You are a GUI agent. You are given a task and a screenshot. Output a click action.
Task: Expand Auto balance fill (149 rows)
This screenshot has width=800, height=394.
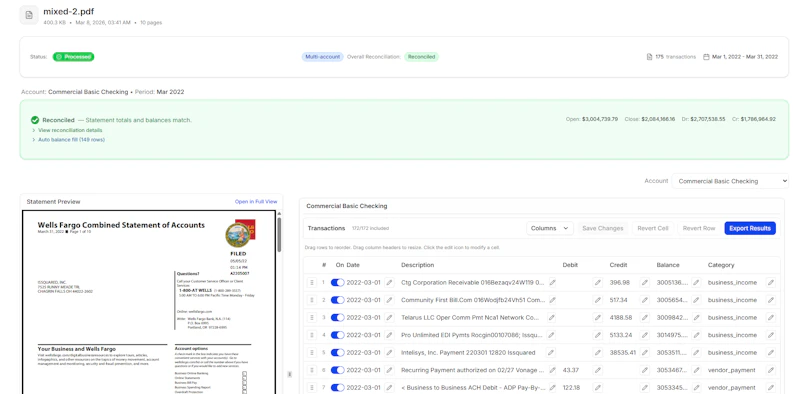[x=68, y=139]
